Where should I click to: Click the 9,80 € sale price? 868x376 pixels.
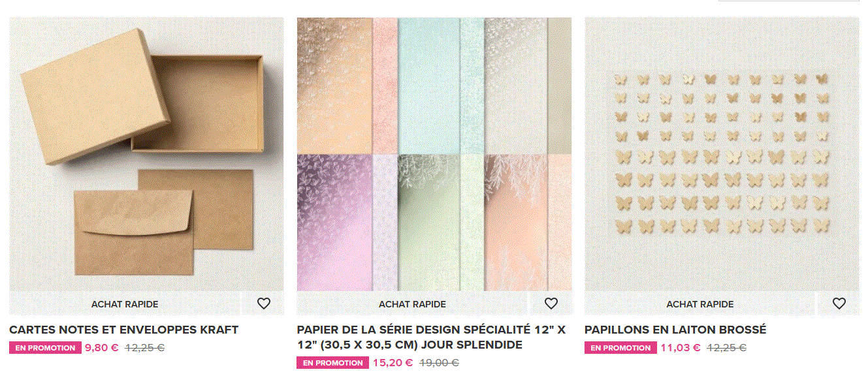(x=102, y=348)
